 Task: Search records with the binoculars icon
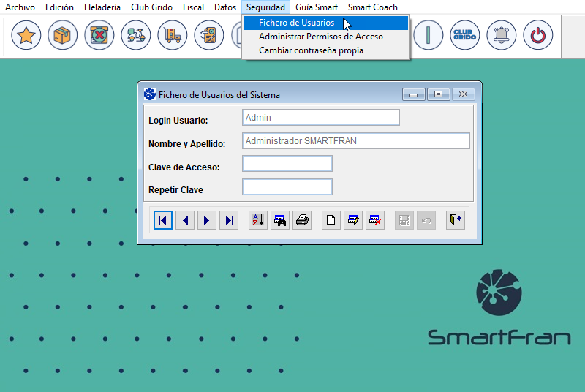[280, 220]
